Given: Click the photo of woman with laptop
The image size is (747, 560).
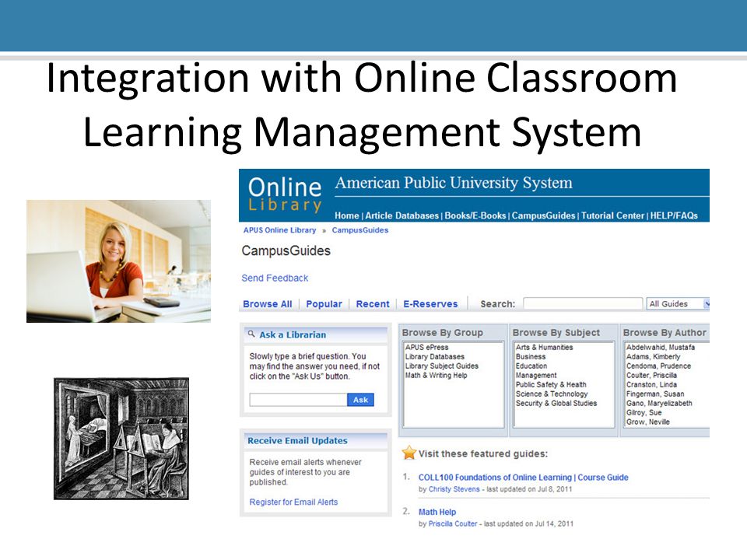Looking at the screenshot, I should (118, 261).
